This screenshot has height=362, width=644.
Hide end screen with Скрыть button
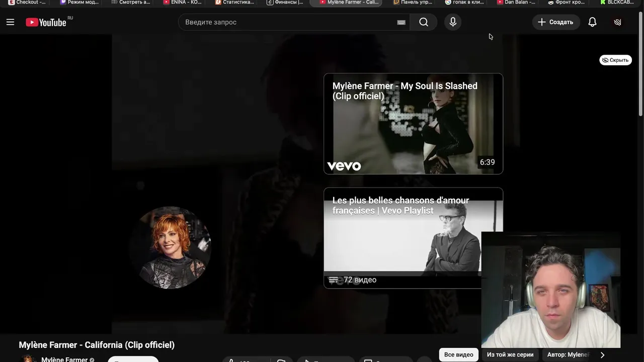pyautogui.click(x=615, y=60)
